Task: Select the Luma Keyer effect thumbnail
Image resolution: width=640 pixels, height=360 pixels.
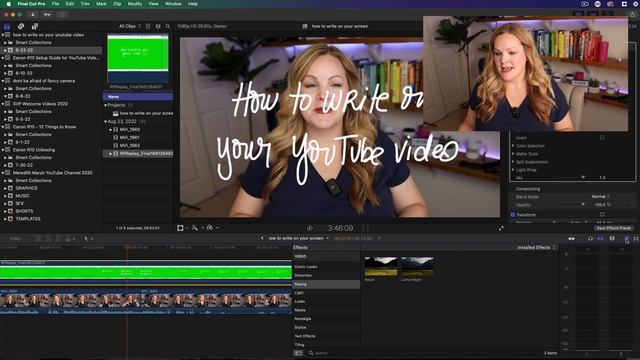Action: click(417, 266)
